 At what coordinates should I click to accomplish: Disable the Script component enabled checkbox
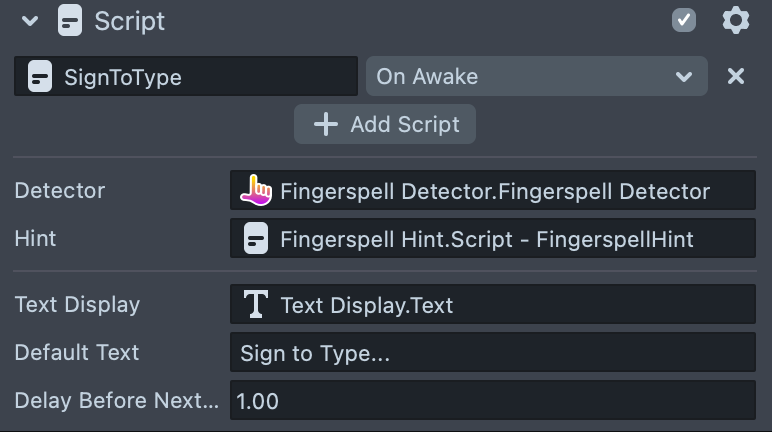[x=684, y=20]
